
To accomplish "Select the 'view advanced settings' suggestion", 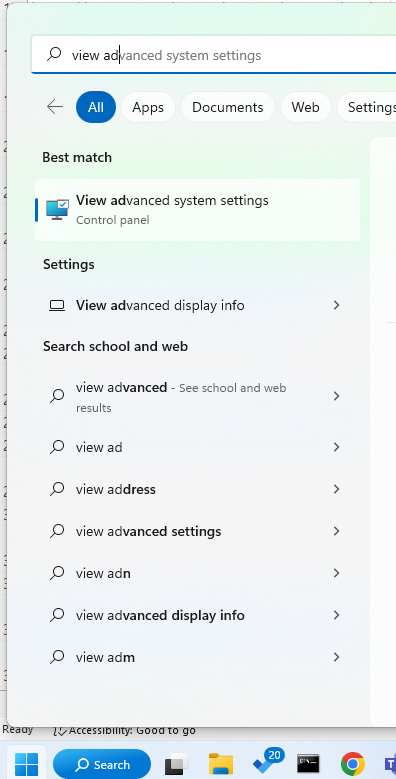I will tap(197, 531).
